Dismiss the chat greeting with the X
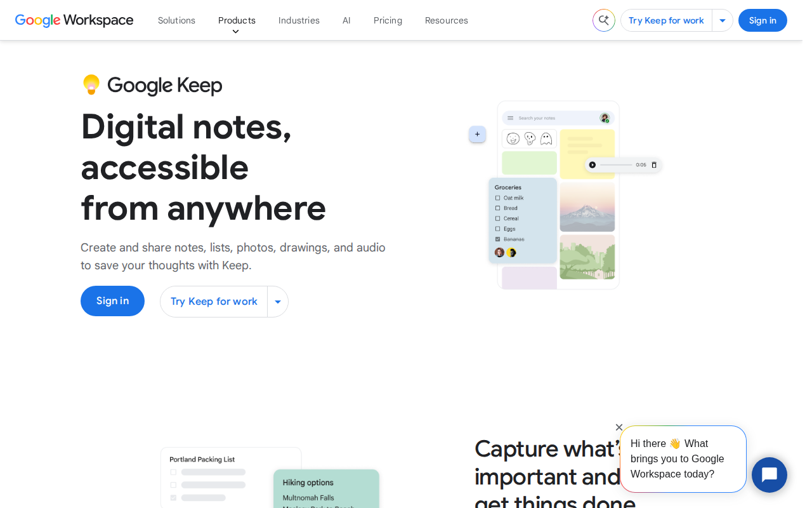 619,427
